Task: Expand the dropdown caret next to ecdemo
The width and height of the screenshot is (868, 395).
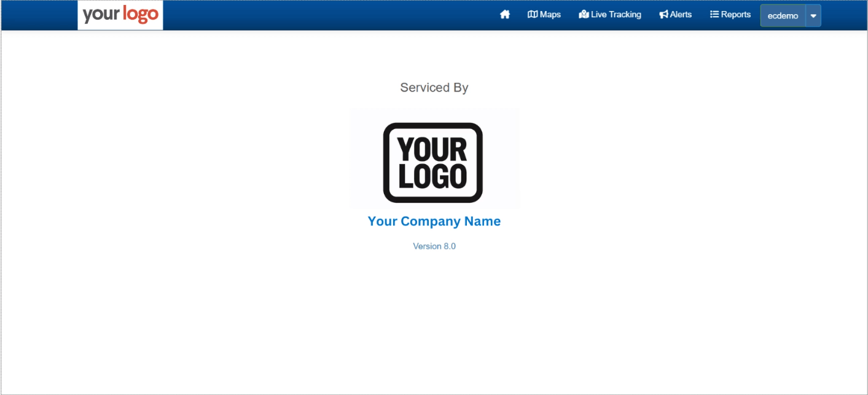Action: coord(813,16)
